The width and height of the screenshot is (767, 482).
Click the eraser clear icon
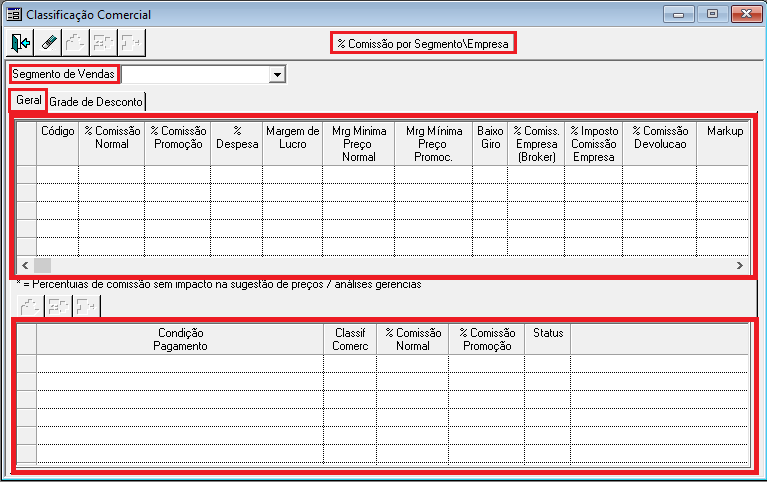pos(48,43)
